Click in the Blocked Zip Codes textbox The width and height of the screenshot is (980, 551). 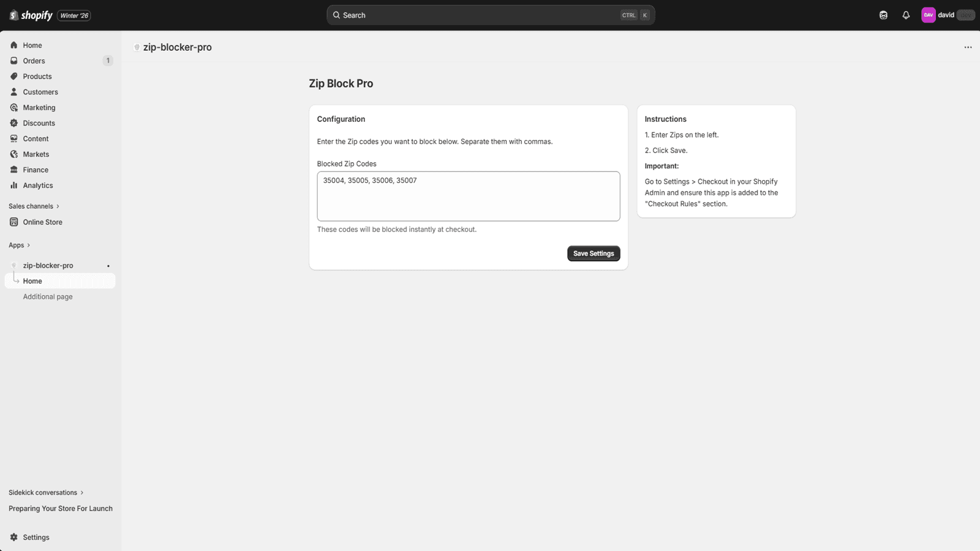tap(468, 197)
